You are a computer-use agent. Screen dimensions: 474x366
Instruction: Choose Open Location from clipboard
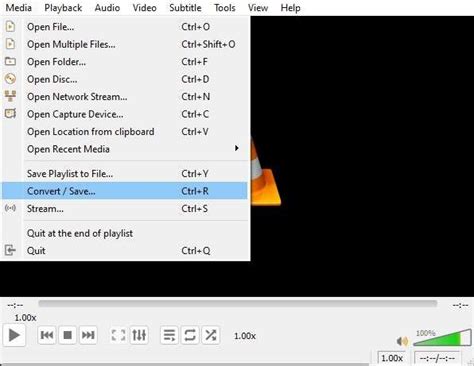pos(125,132)
